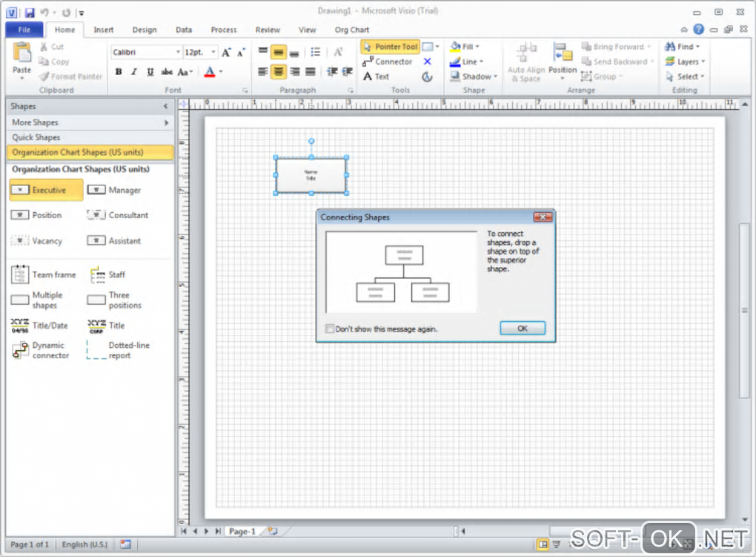Toggle bold formatting

[x=119, y=72]
